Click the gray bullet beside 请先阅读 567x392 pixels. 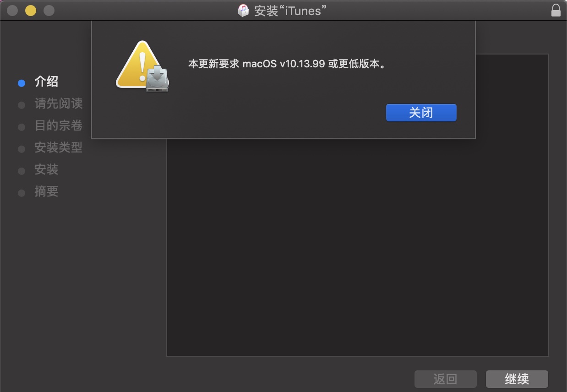click(x=21, y=105)
